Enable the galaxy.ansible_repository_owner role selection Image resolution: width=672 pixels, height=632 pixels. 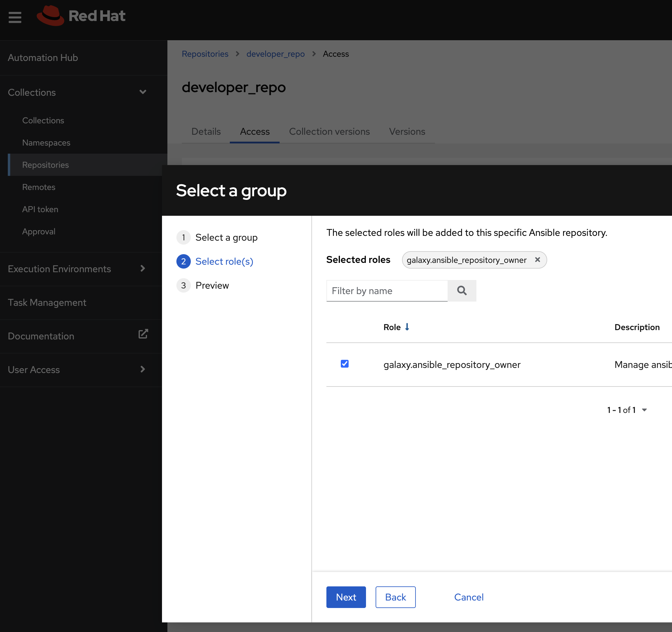(344, 364)
